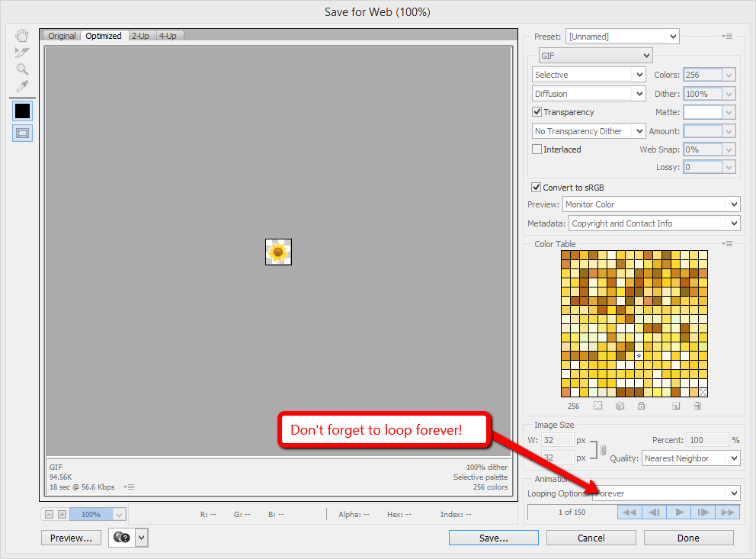
Task: Select the Zoom magnifier tool
Action: 22,69
